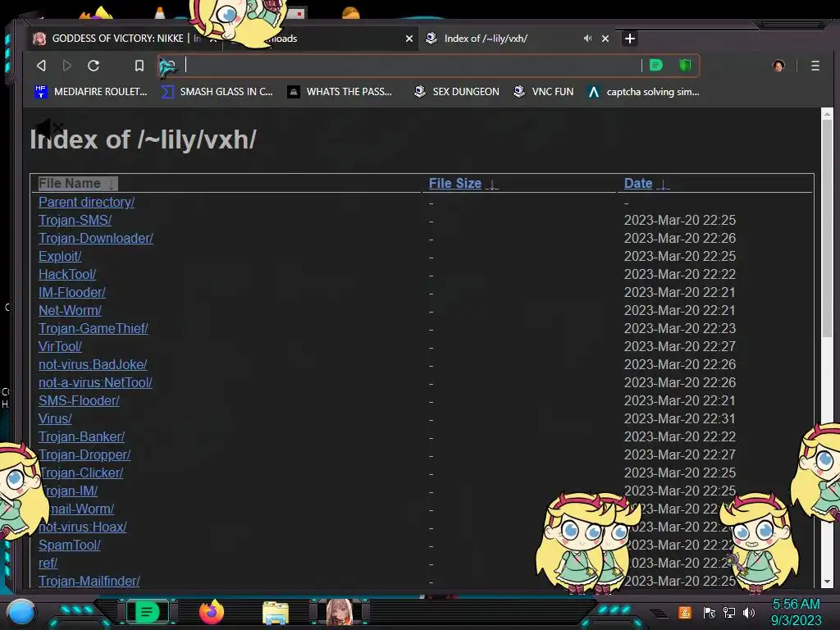840x630 pixels.
Task: Bookmark this page with the bookmark icon
Action: click(x=139, y=66)
